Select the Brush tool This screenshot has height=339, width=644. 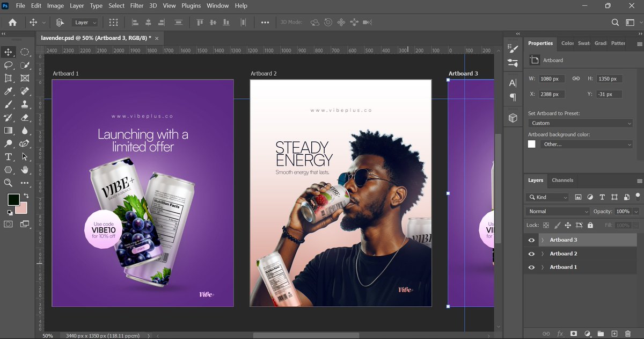click(x=9, y=104)
